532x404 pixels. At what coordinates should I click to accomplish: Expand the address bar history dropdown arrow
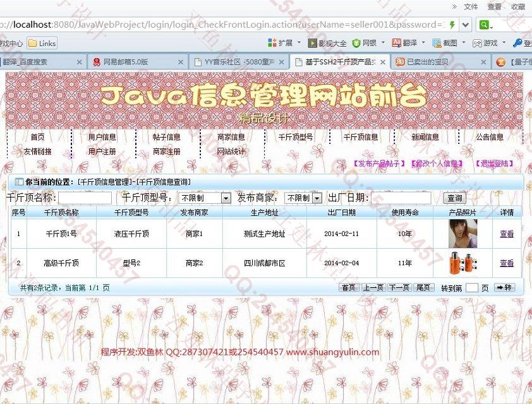(466, 25)
